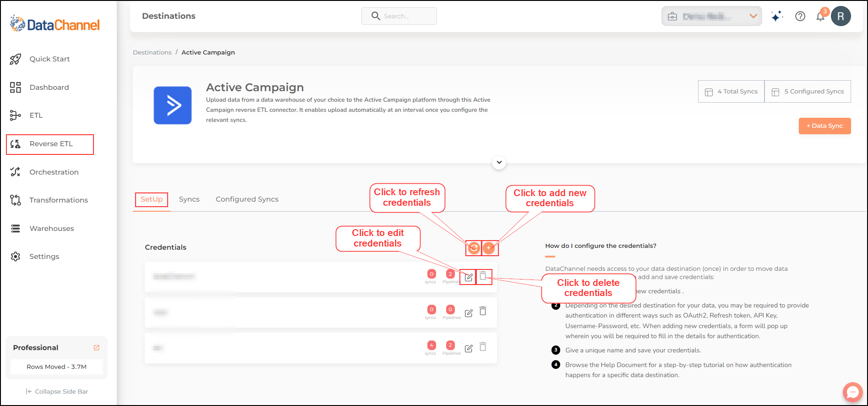Delete the third credential with 4 syncs
This screenshot has height=406, width=868.
click(x=483, y=347)
